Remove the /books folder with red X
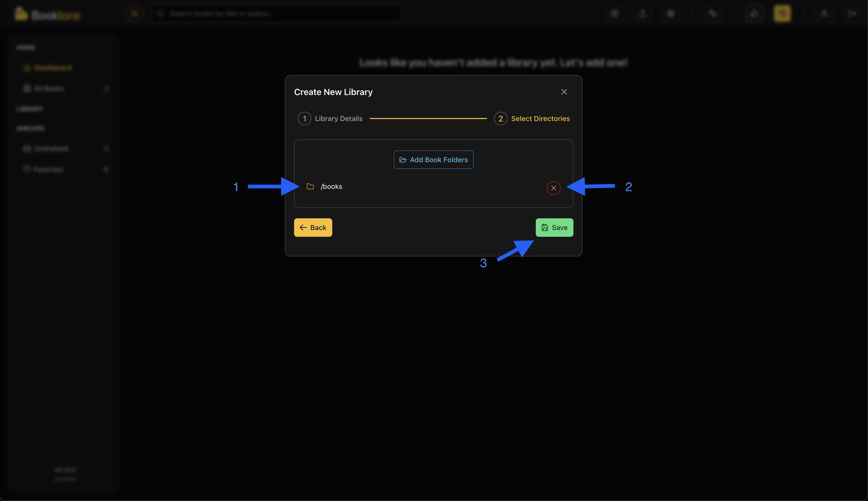This screenshot has width=868, height=501. click(554, 188)
